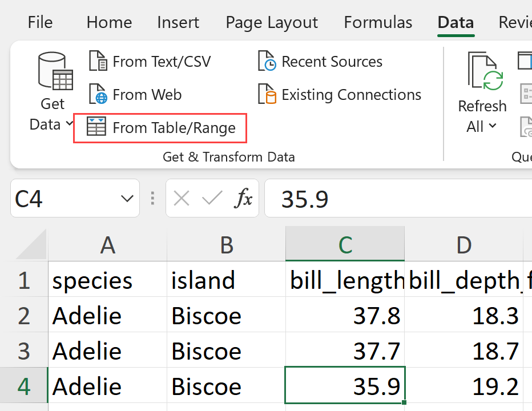Click the From Table/Range icon
The height and width of the screenshot is (411, 532).
(96, 127)
